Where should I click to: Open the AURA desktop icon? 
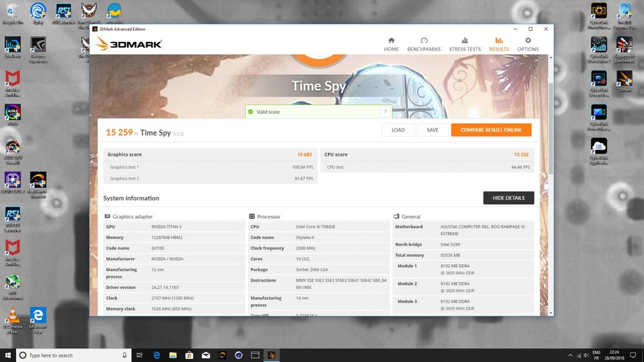pos(12,115)
